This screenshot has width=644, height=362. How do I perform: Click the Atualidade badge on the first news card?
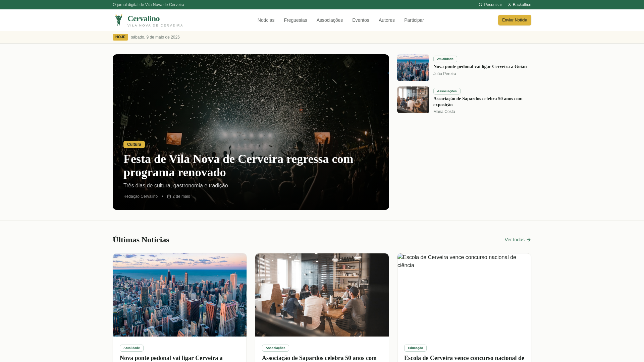click(x=131, y=348)
